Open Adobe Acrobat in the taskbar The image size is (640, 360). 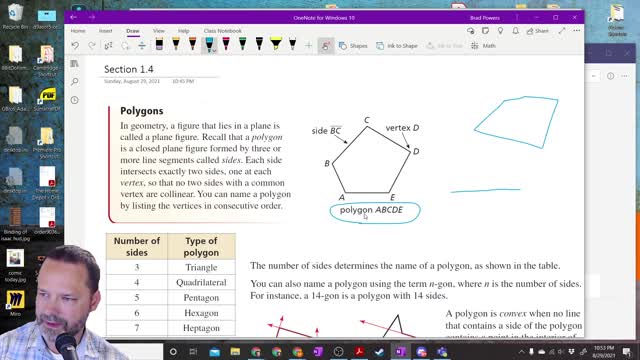point(359,351)
